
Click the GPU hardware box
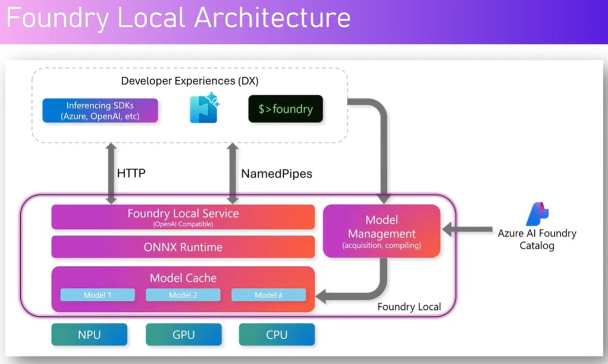183,334
